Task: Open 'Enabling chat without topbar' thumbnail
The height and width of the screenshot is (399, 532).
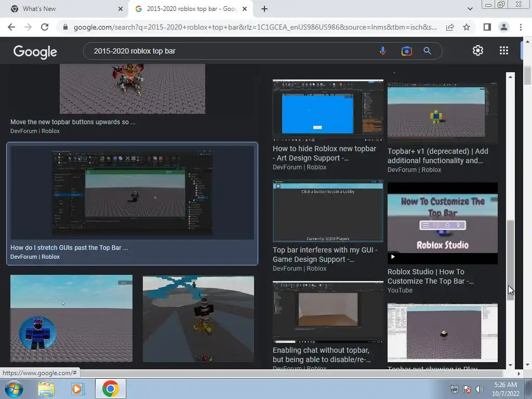Action: coord(328,312)
